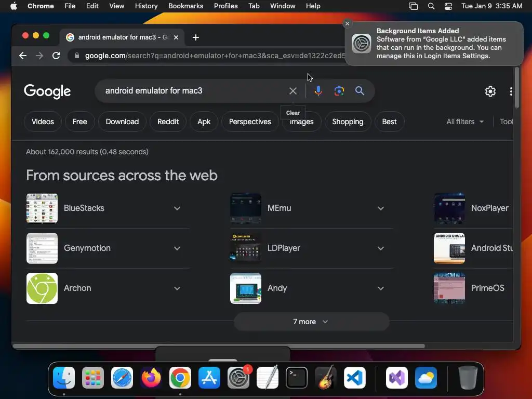
Task: Open the Bookmarks menu
Action: click(185, 6)
